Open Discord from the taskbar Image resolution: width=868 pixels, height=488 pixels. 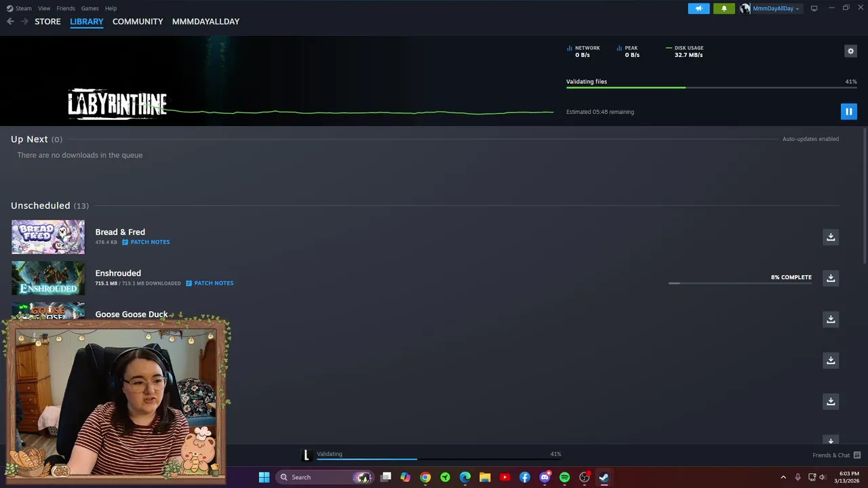(545, 477)
